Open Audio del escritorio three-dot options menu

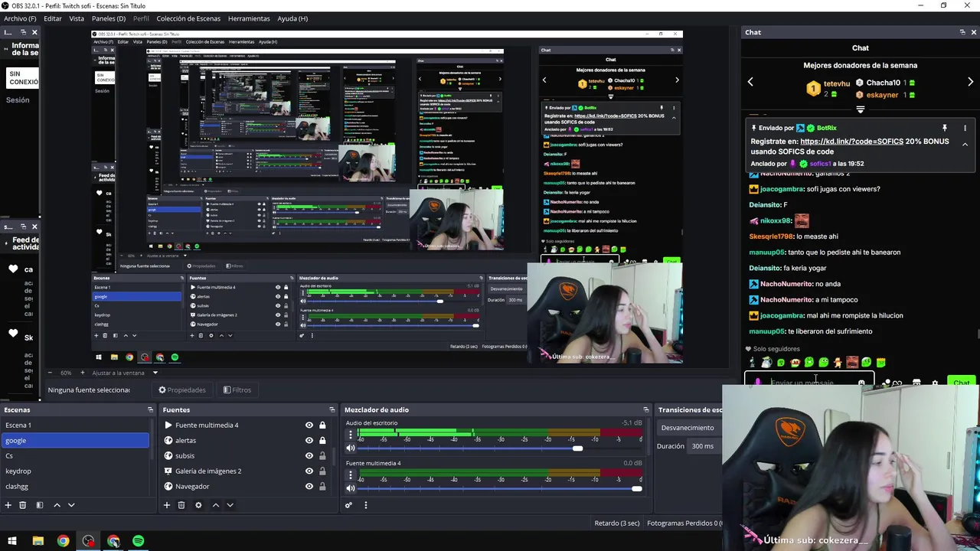351,434
